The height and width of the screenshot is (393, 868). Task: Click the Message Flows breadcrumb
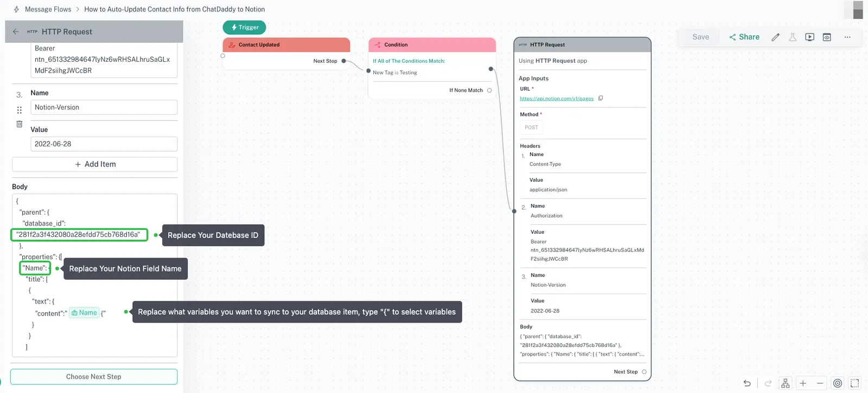point(48,9)
